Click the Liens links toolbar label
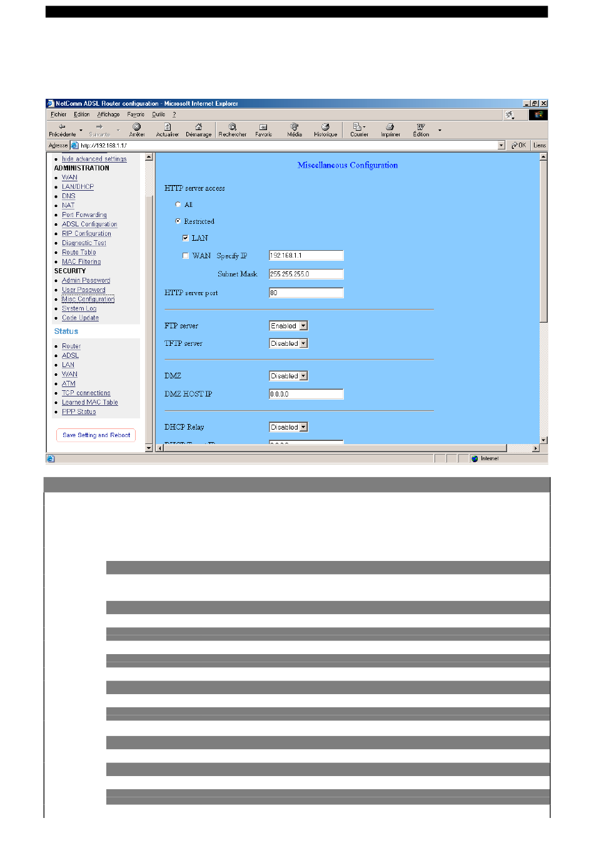The width and height of the screenshot is (594, 868). [x=540, y=145]
